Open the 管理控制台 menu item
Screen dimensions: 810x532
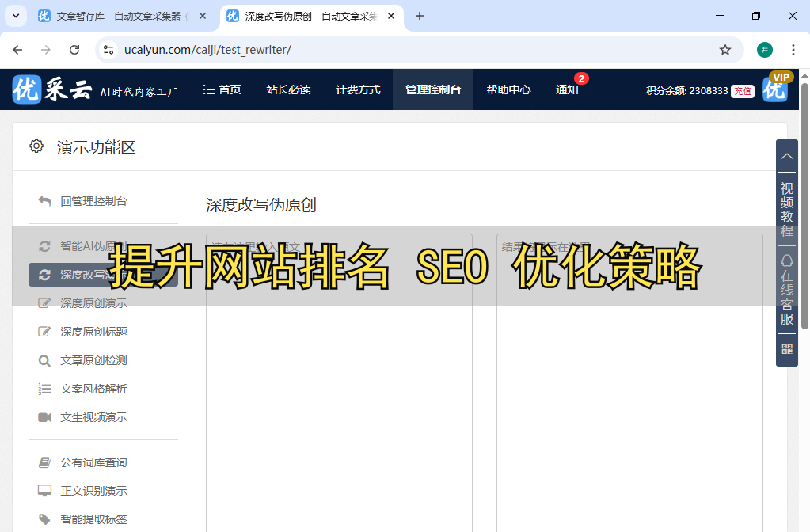433,89
